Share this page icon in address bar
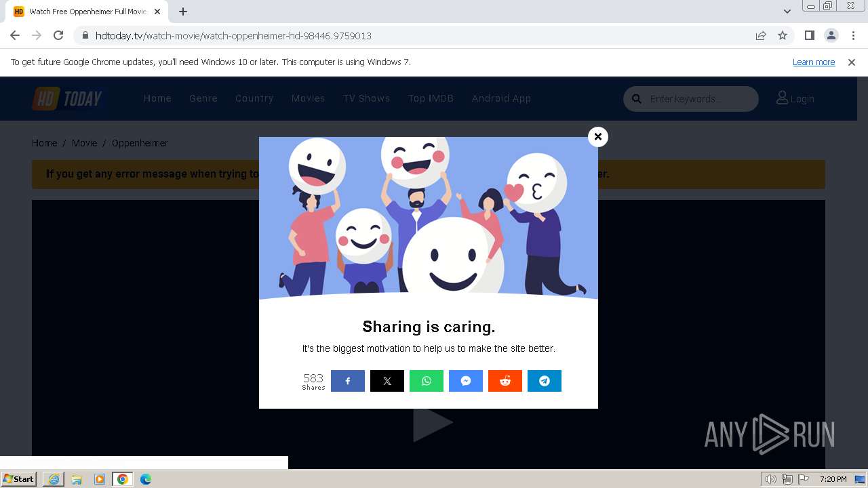This screenshot has height=488, width=868. tap(761, 35)
